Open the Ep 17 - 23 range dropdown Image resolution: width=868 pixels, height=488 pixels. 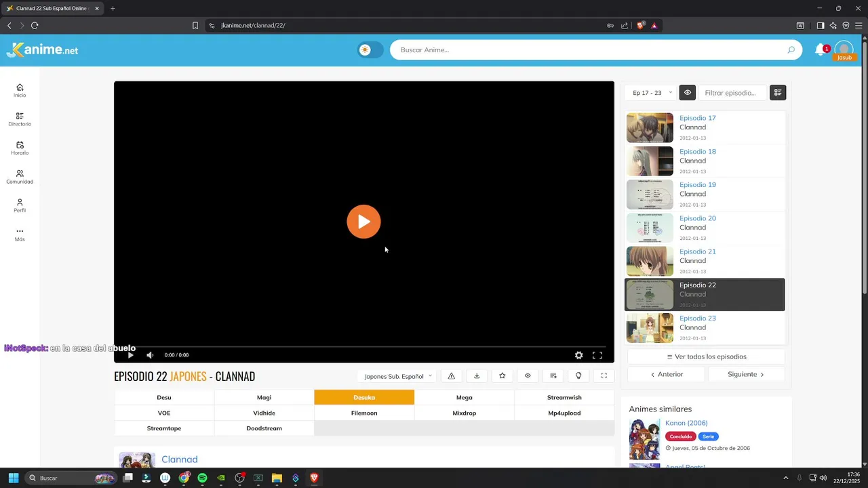[652, 93]
